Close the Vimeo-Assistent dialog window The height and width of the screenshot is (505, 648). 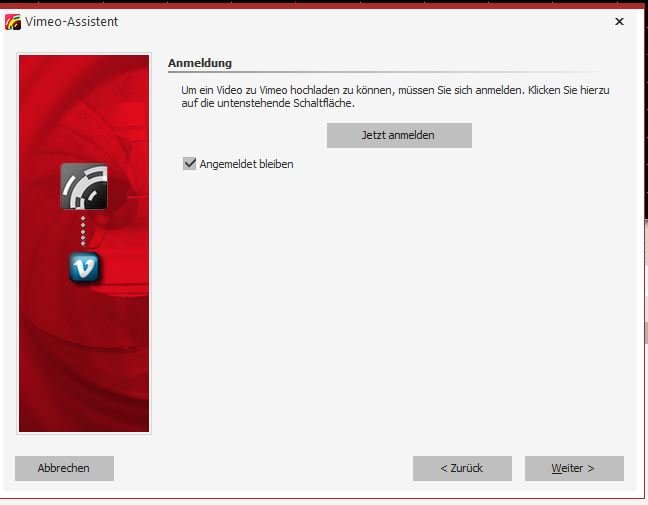(619, 21)
